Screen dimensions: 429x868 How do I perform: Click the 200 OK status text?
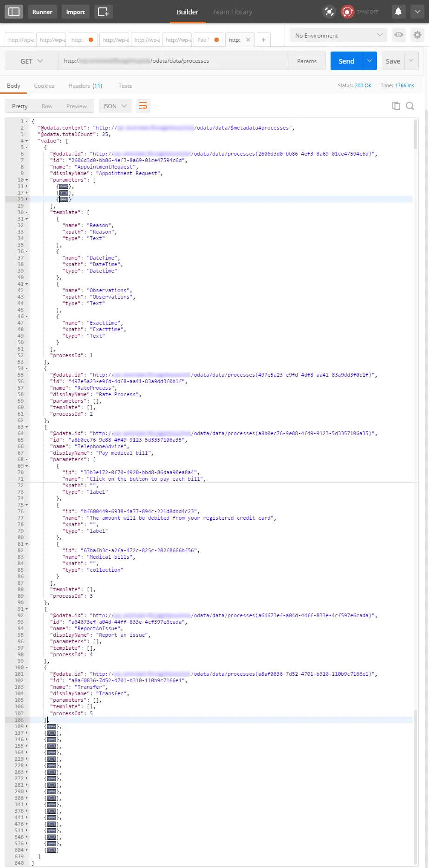pos(363,85)
